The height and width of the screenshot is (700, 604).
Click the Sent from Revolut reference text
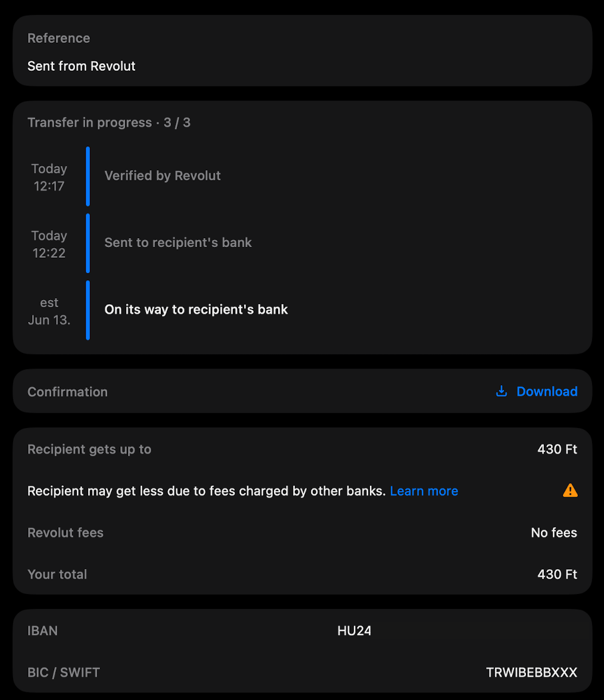(x=82, y=66)
